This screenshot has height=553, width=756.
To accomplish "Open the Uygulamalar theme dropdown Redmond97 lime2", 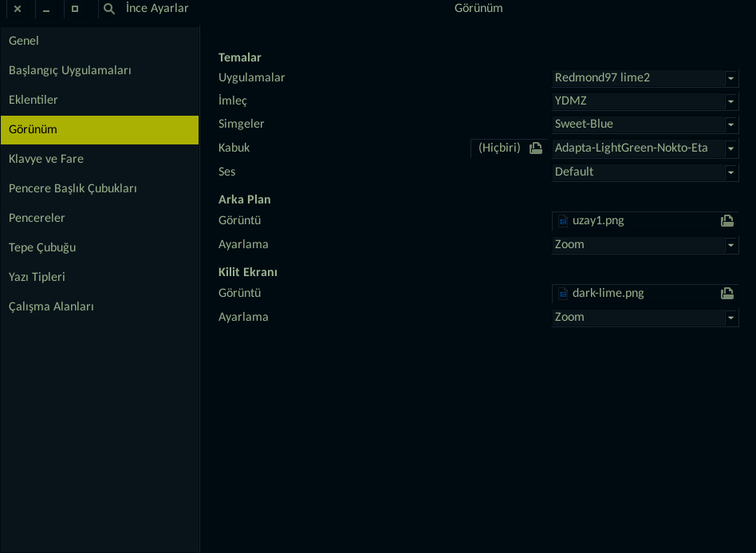I will click(645, 77).
